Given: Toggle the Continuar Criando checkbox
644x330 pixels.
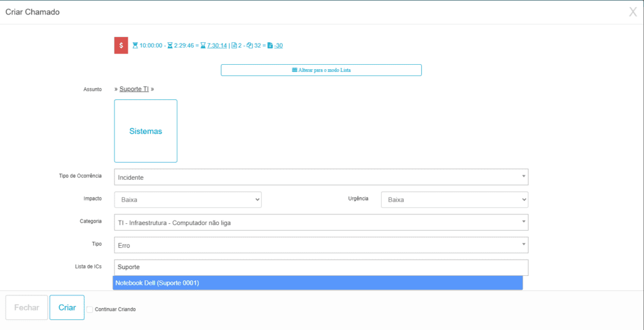Looking at the screenshot, I should (89, 309).
